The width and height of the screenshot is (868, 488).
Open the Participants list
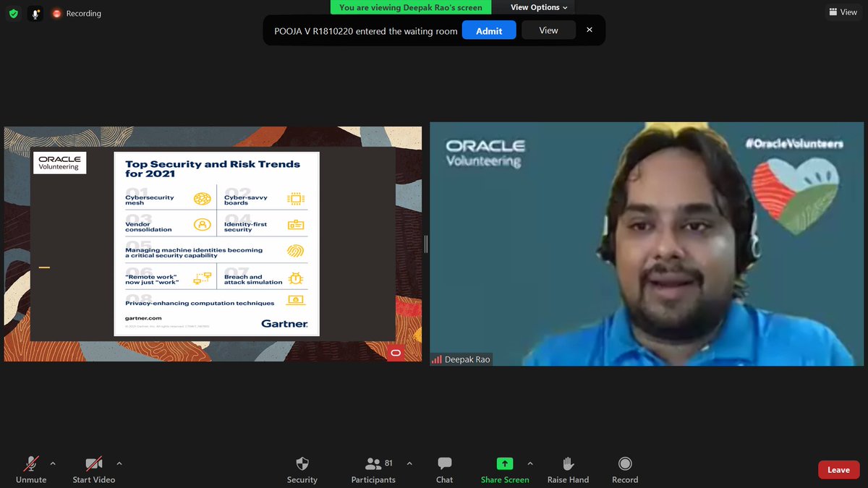tap(373, 469)
